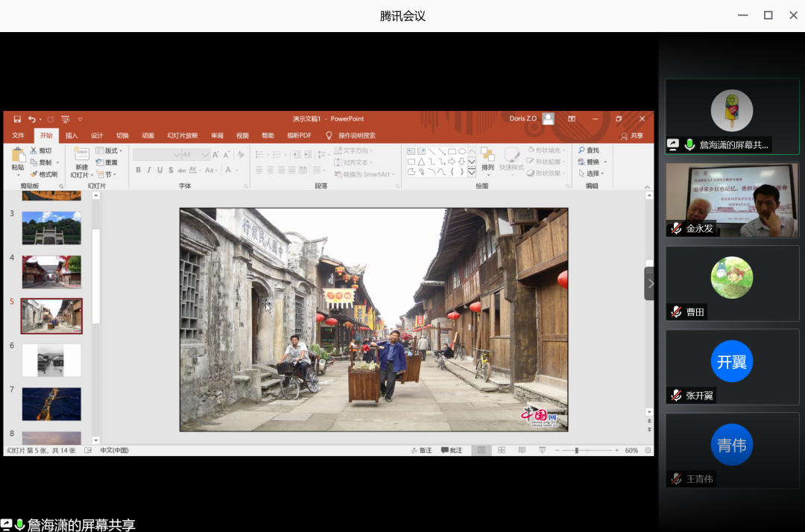
Task: Switch to the Slide Show (幻灯片放映) tab
Action: pos(183,136)
